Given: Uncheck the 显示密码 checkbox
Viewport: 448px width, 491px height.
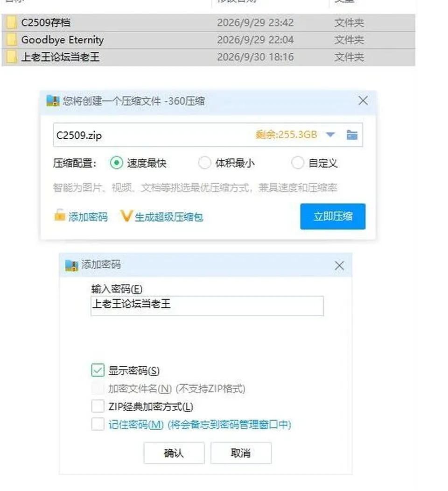Looking at the screenshot, I should pyautogui.click(x=98, y=370).
